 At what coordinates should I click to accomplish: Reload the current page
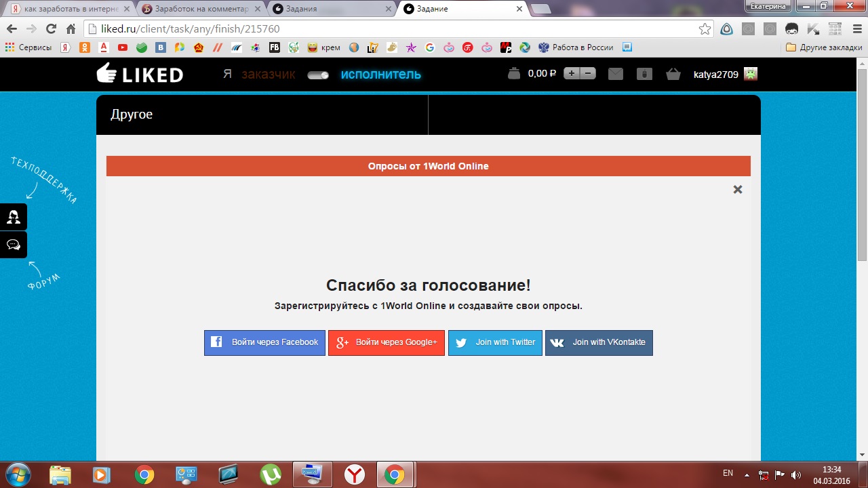[51, 29]
